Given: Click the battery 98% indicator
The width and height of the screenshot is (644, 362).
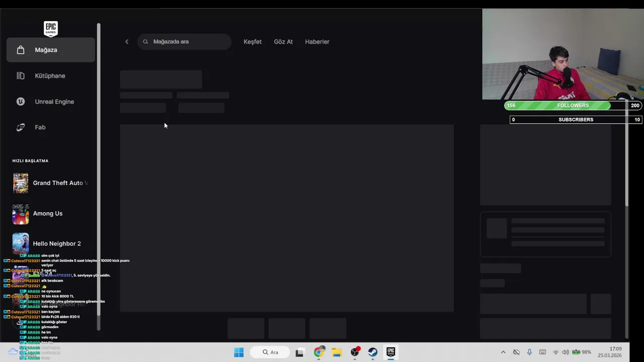Looking at the screenshot, I should tap(581, 352).
